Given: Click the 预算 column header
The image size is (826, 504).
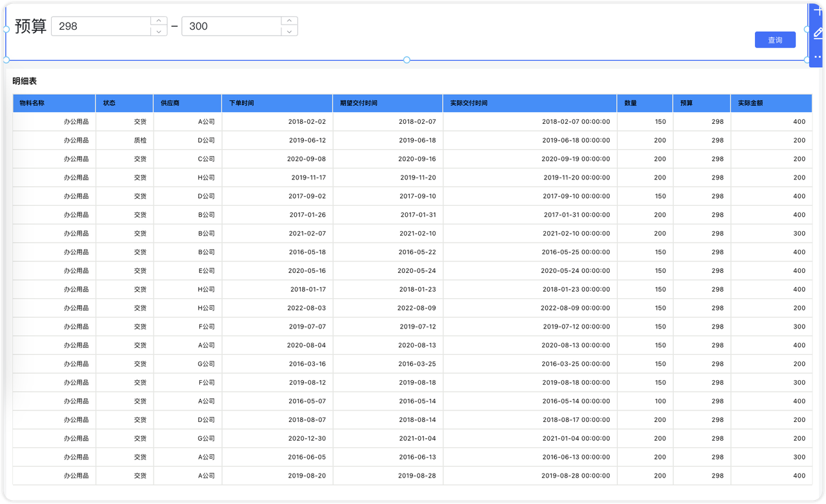Looking at the screenshot, I should (701, 103).
